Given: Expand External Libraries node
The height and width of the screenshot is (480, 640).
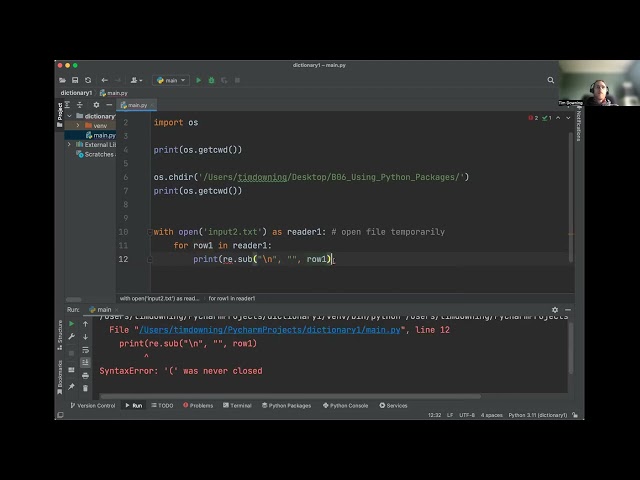Looking at the screenshot, I should (69, 144).
